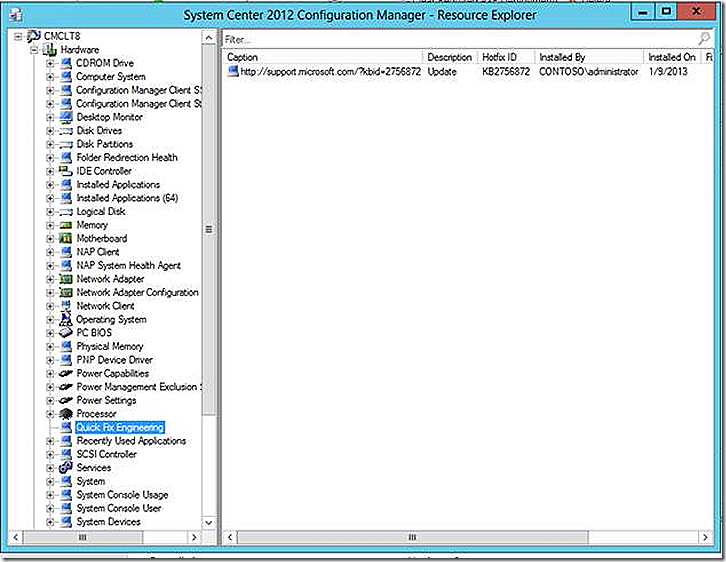Sort by the Installed On column header
The image size is (726, 562).
672,57
